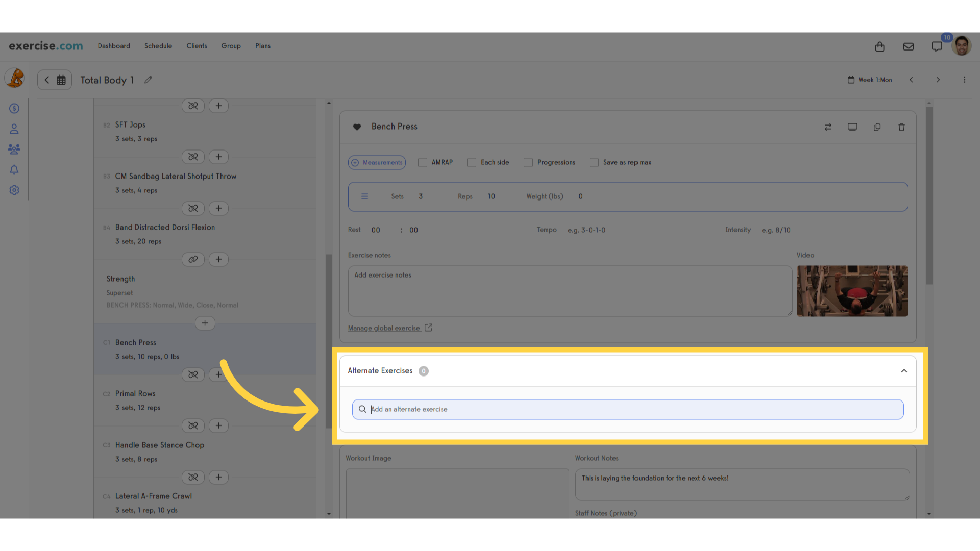Add exercise plus above SFT Jops

pos(218,106)
